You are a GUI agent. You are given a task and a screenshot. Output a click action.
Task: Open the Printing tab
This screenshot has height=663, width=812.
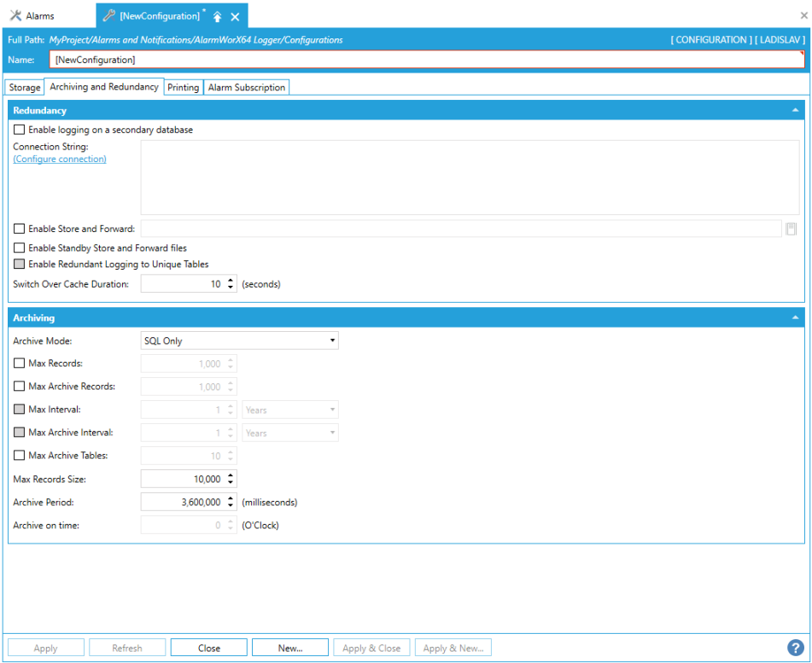[x=184, y=87]
